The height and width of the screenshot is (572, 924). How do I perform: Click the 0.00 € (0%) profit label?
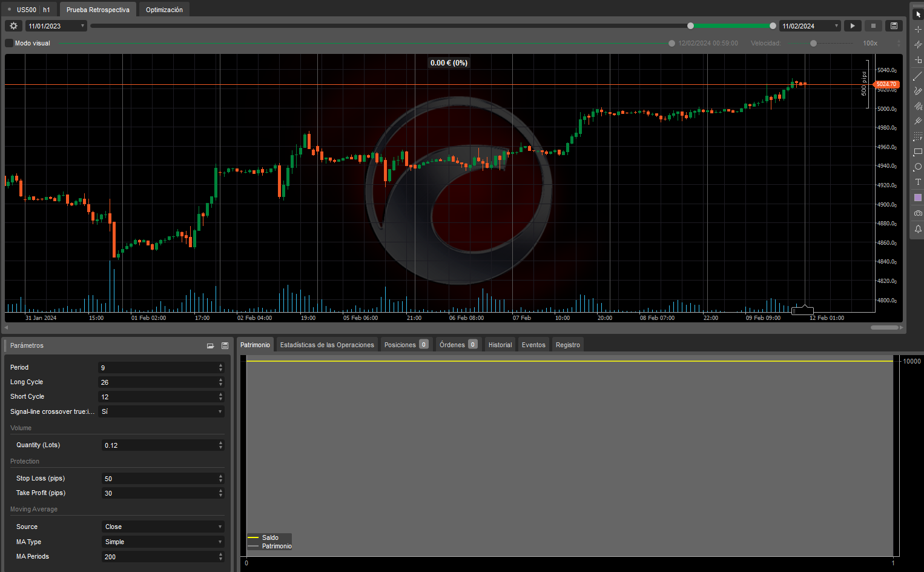pyautogui.click(x=449, y=63)
